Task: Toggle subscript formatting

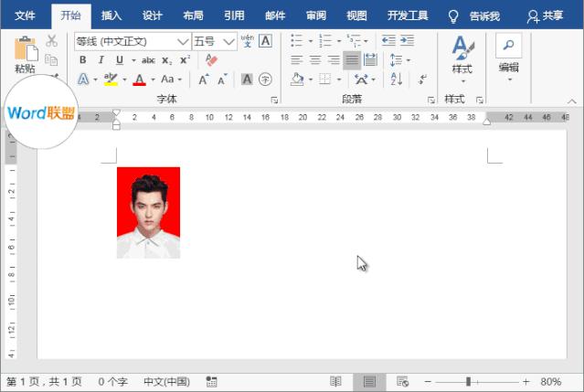Action: click(167, 60)
